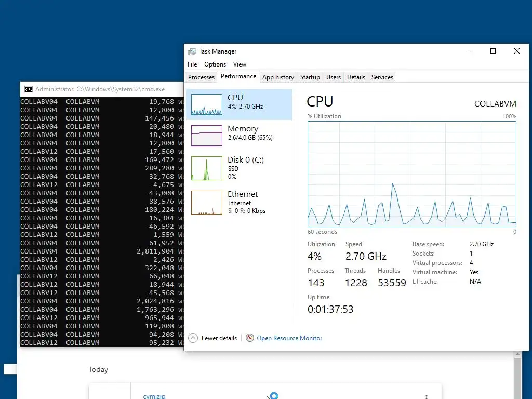Click the Ethernet S: 0 R: 0 Kbps text
Viewport: 532px width, 399px height.
pyautogui.click(x=247, y=211)
